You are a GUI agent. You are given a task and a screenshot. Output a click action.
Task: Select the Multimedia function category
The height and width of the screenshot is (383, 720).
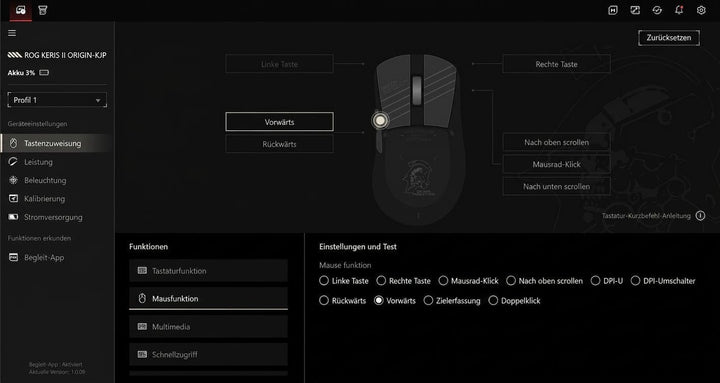tap(208, 327)
